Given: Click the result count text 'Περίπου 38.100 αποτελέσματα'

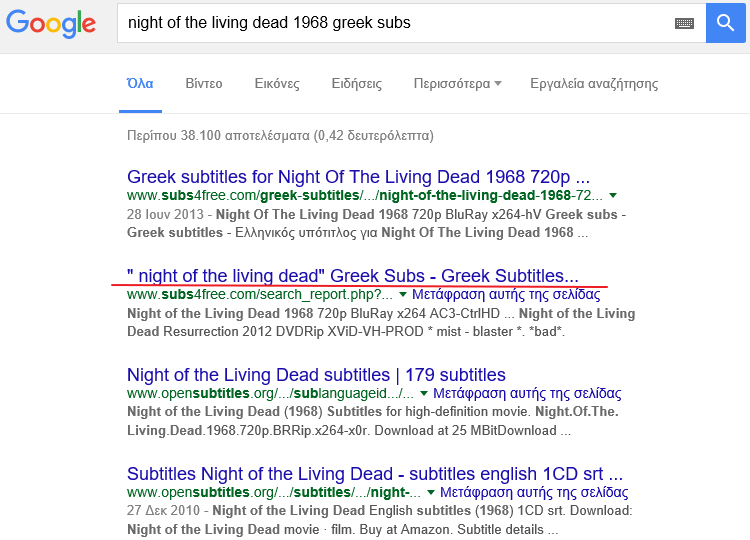Looking at the screenshot, I should click(218, 136).
